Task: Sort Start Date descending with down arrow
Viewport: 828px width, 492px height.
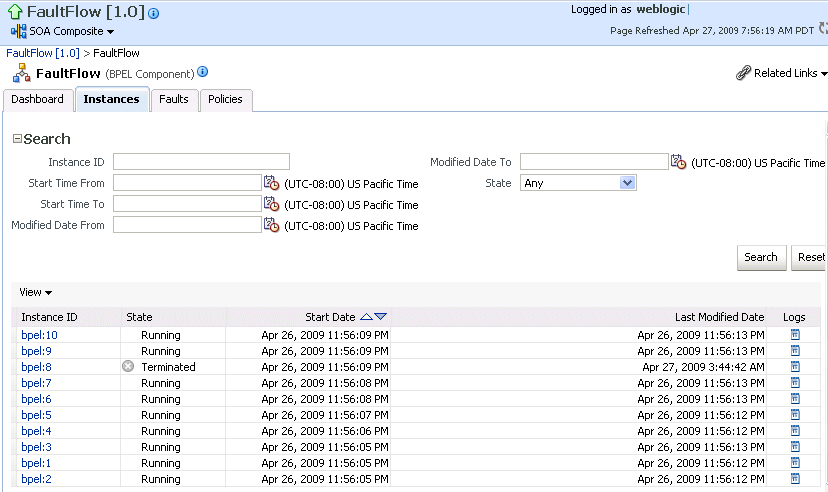Action: click(x=381, y=317)
